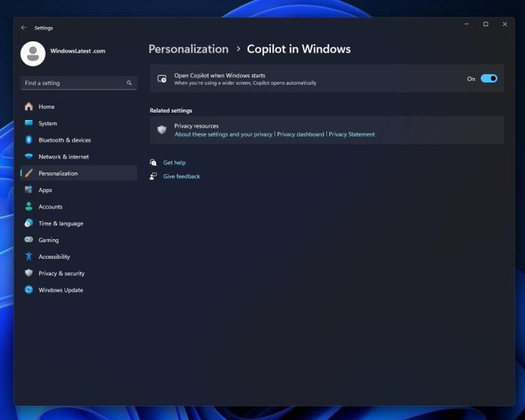Click the Windows Update icon
This screenshot has height=420, width=525.
tap(28, 290)
